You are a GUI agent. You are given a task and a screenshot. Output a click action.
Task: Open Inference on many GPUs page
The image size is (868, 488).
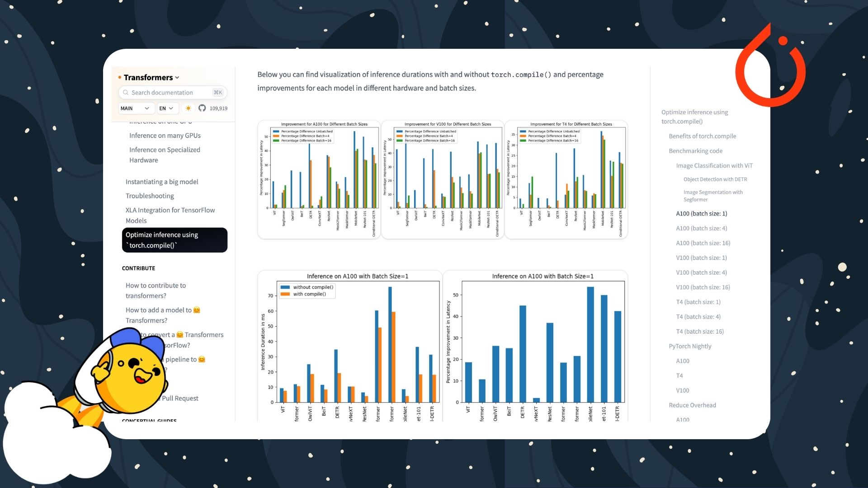pos(165,136)
